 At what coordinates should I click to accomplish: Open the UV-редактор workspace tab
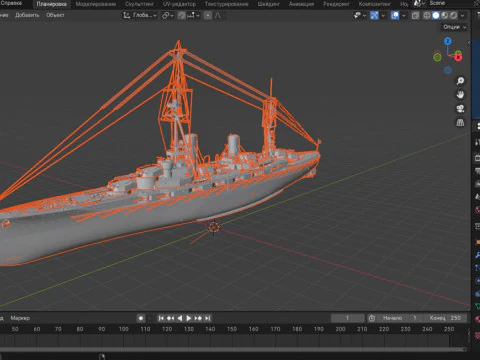[179, 4]
